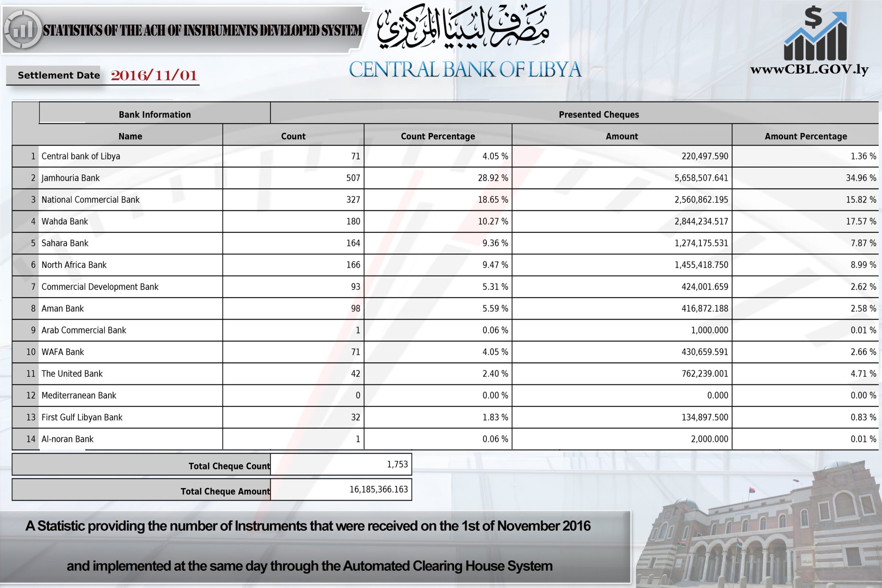
Task: Click the amount 134,897.500
Action: (705, 417)
